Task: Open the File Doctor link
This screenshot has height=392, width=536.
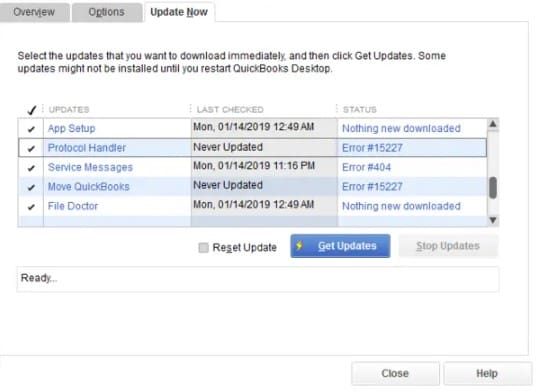Action: click(x=73, y=206)
